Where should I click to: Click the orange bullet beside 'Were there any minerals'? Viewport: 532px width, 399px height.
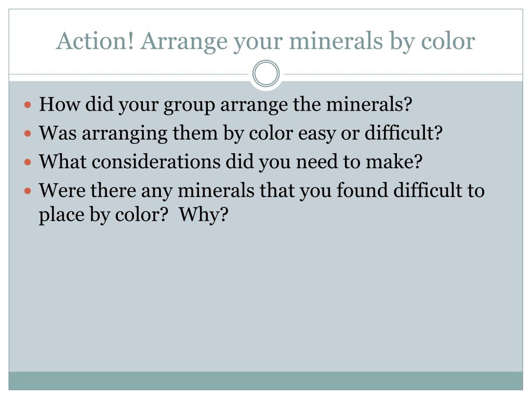(28, 191)
